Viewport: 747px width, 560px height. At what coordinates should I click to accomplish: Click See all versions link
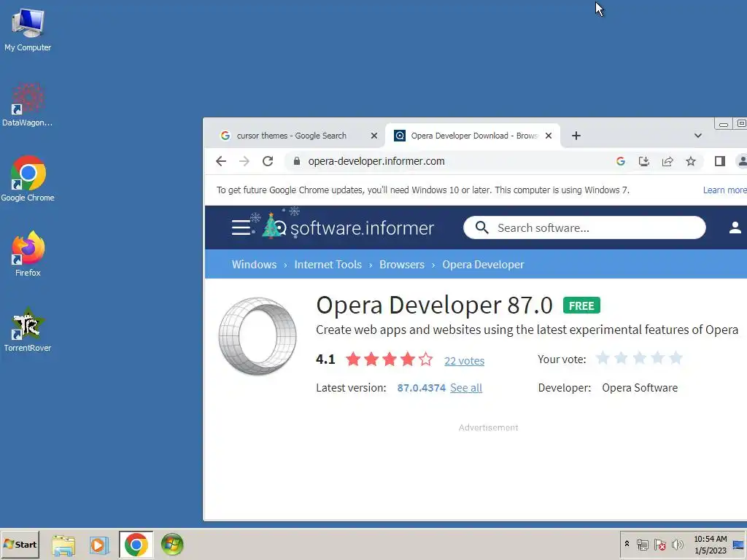[x=466, y=388]
